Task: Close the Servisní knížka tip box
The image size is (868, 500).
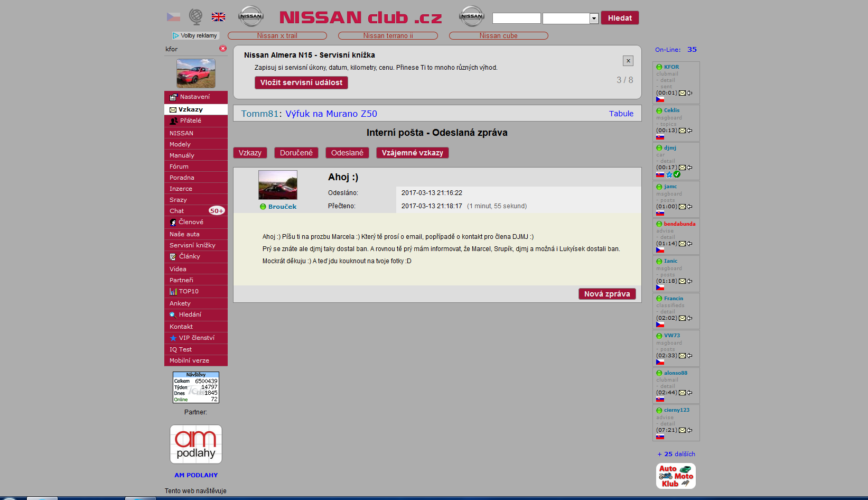Action: 628,61
